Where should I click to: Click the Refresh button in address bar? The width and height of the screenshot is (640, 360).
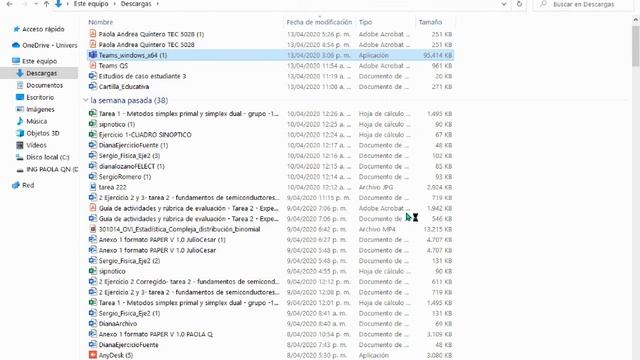[519, 4]
